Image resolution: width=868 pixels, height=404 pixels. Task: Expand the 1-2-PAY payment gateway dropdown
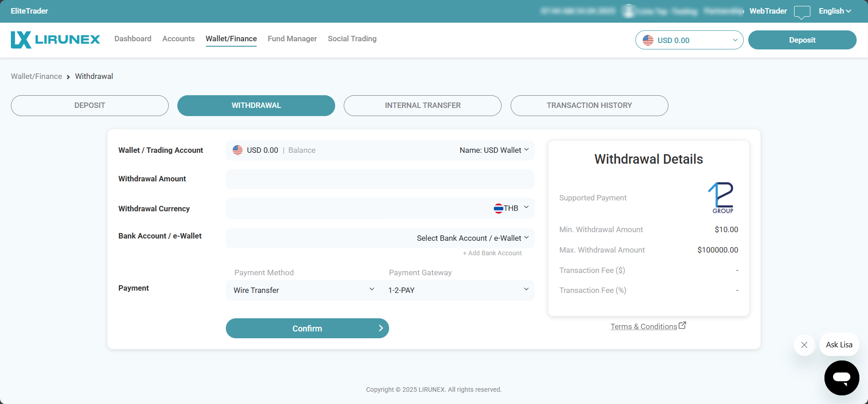[458, 290]
